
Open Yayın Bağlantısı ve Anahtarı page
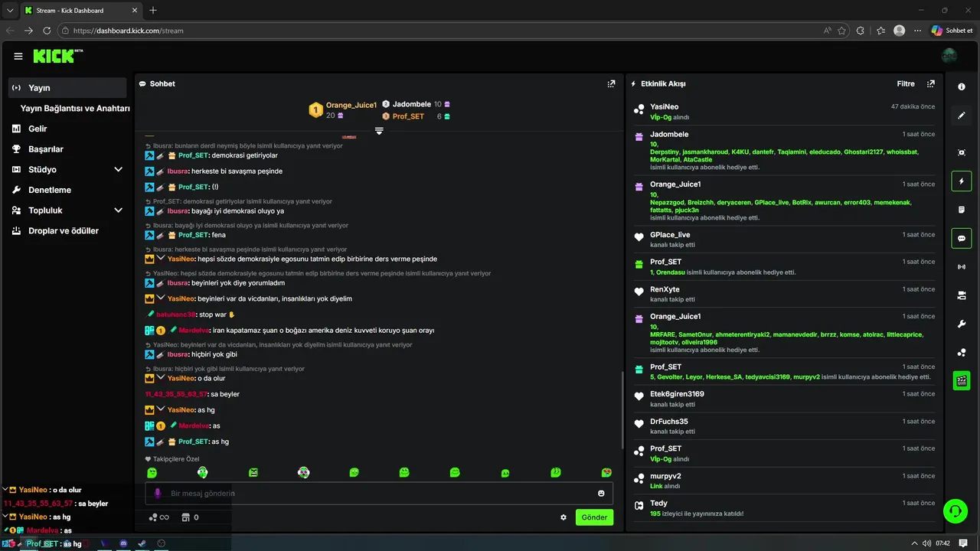(x=75, y=109)
